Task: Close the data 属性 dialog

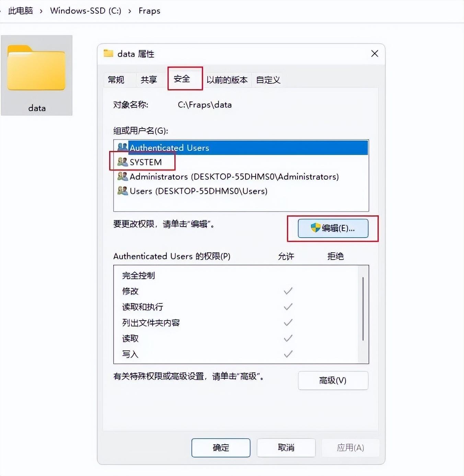Action: click(x=375, y=53)
